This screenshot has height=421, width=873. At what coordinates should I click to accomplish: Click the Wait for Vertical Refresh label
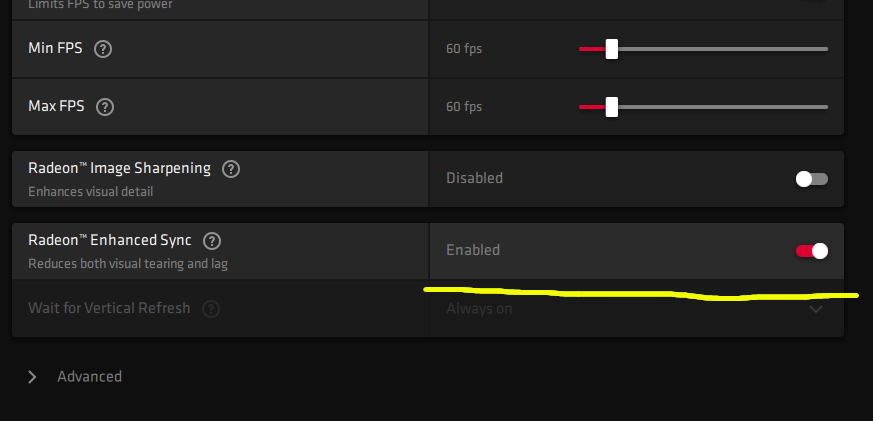point(109,308)
